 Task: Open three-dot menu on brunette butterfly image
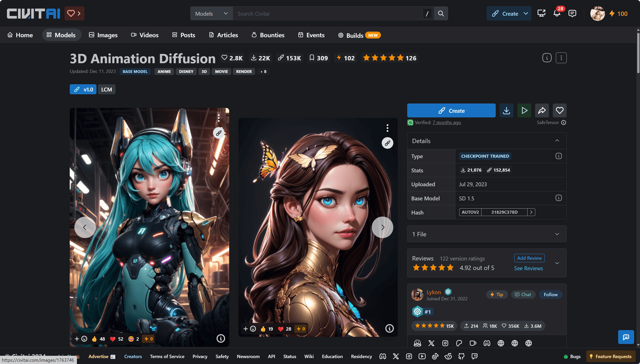pos(387,128)
